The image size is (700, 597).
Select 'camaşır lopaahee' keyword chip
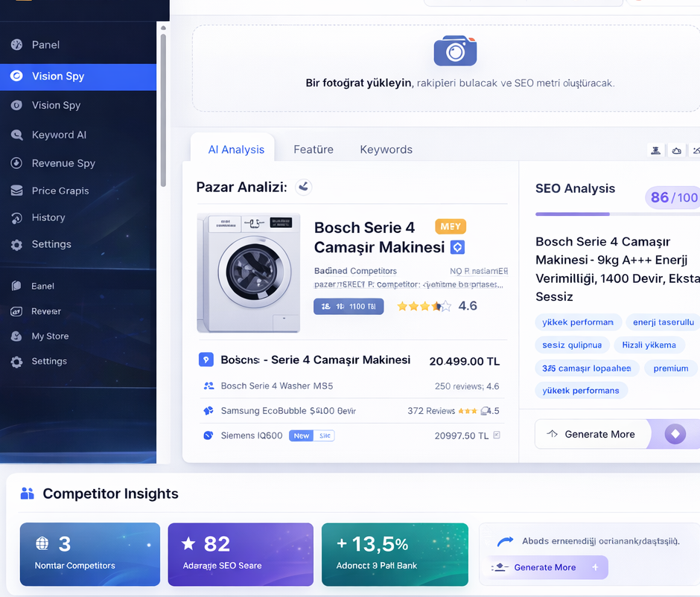coord(587,368)
